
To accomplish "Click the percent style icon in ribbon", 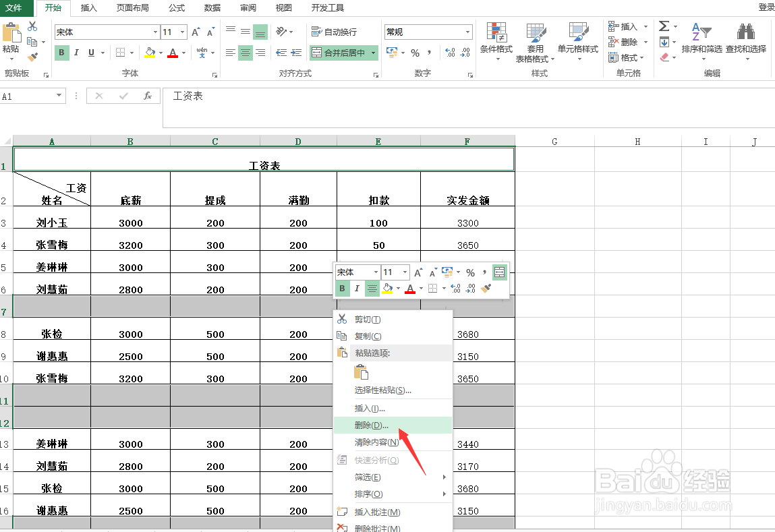I will [x=415, y=53].
